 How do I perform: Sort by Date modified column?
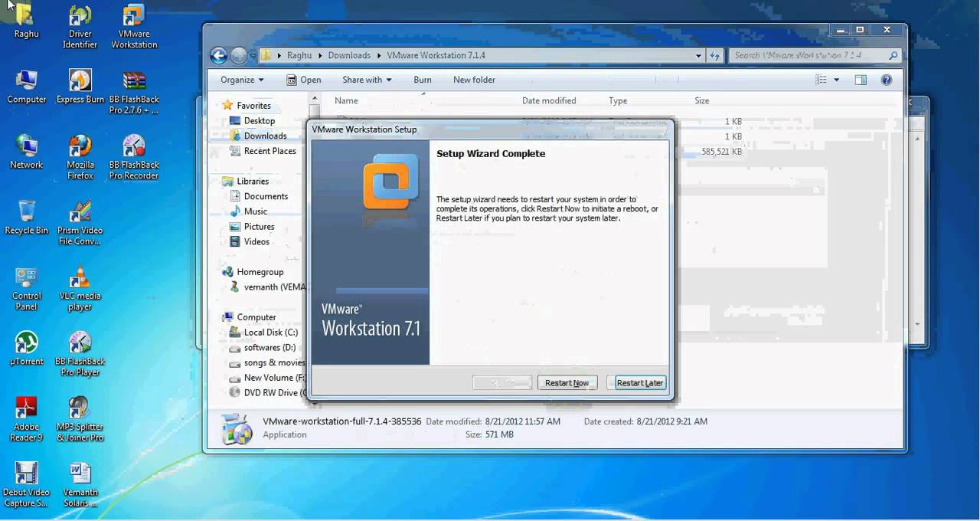click(549, 100)
